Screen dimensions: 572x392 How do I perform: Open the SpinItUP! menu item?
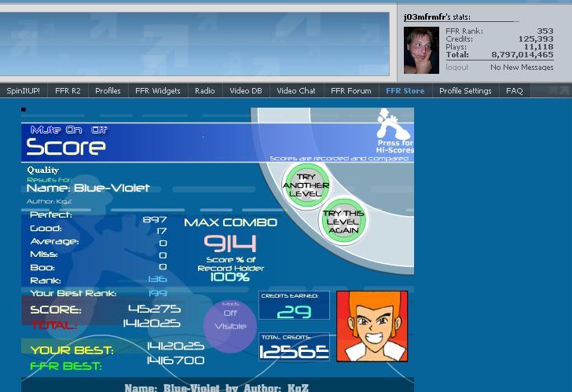click(x=24, y=91)
